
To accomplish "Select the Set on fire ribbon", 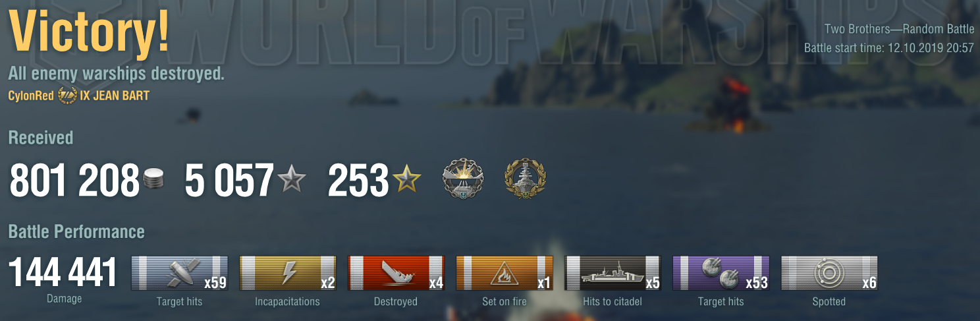I will (504, 273).
